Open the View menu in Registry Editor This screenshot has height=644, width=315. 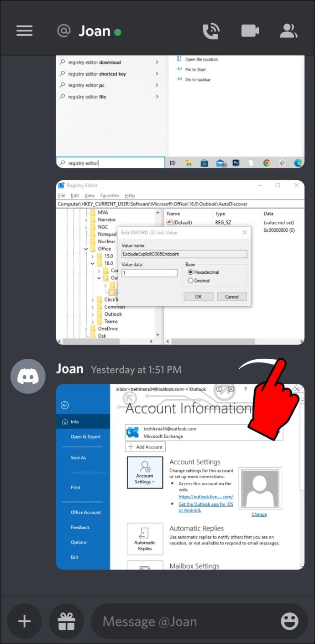(x=89, y=196)
